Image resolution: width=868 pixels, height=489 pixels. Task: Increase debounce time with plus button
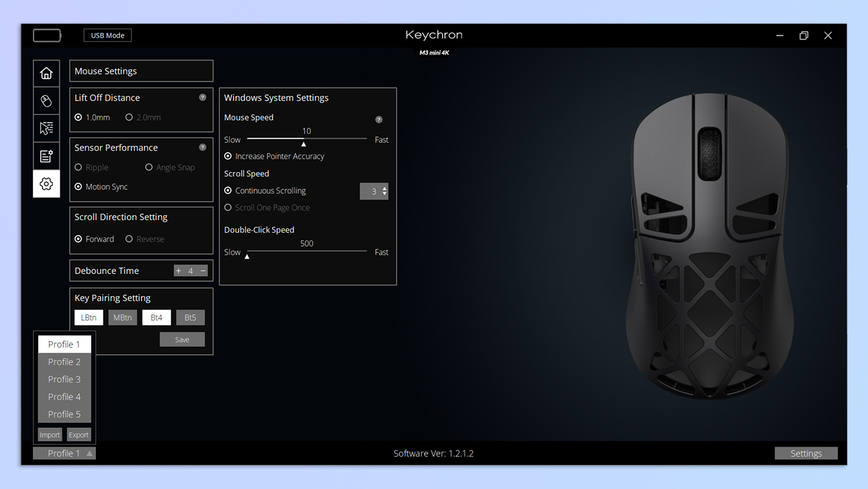coord(178,271)
